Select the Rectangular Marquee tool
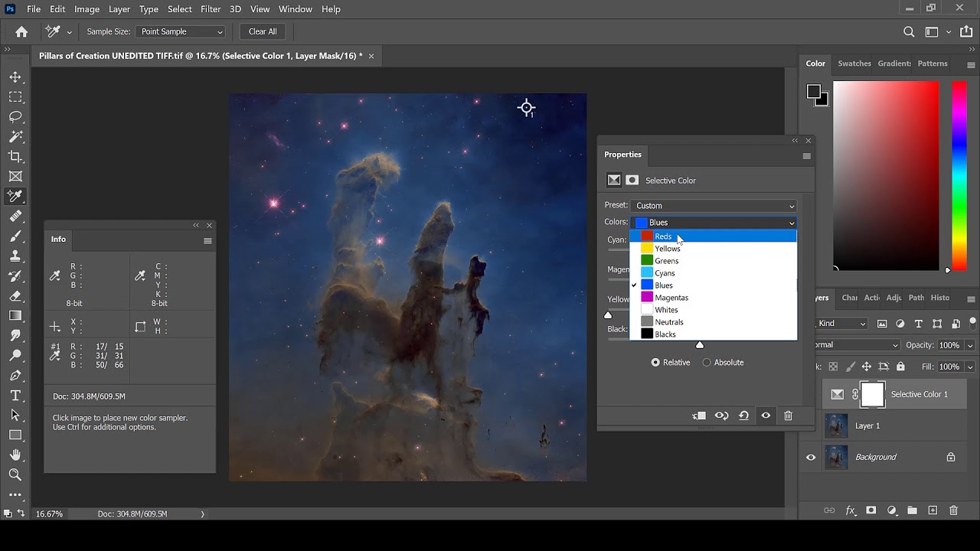Image resolution: width=980 pixels, height=551 pixels. click(x=15, y=97)
